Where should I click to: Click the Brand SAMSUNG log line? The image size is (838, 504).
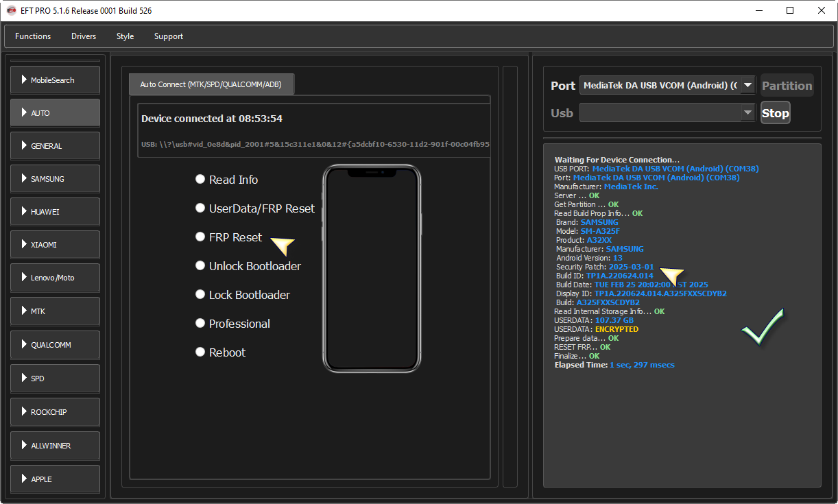click(x=587, y=222)
